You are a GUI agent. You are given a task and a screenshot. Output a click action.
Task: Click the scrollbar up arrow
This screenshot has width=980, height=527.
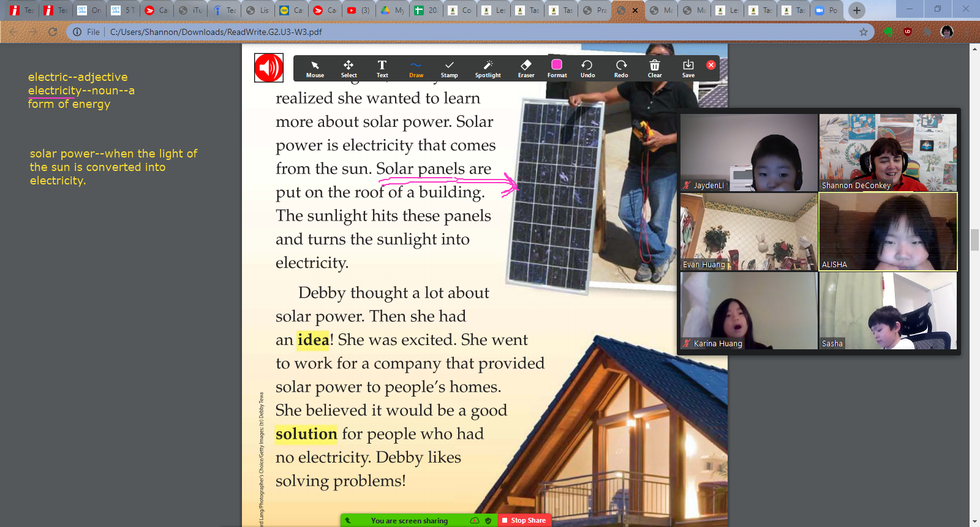pos(974,49)
